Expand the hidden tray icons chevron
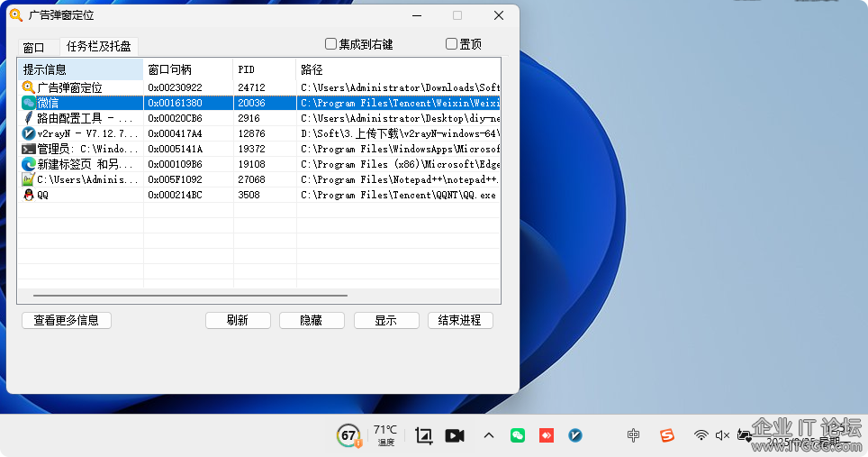 click(489, 435)
